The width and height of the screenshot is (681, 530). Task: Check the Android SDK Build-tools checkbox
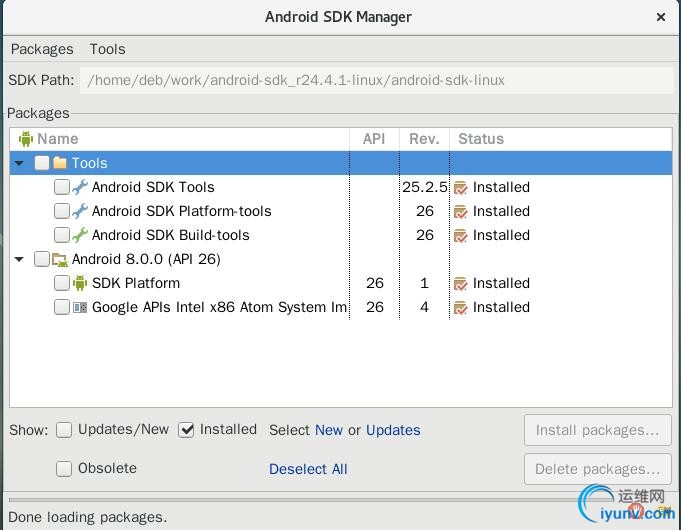(62, 235)
